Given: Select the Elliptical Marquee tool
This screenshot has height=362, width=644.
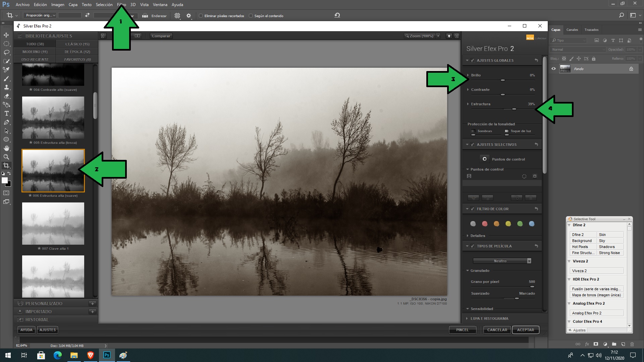Looking at the screenshot, I should (x=6, y=44).
